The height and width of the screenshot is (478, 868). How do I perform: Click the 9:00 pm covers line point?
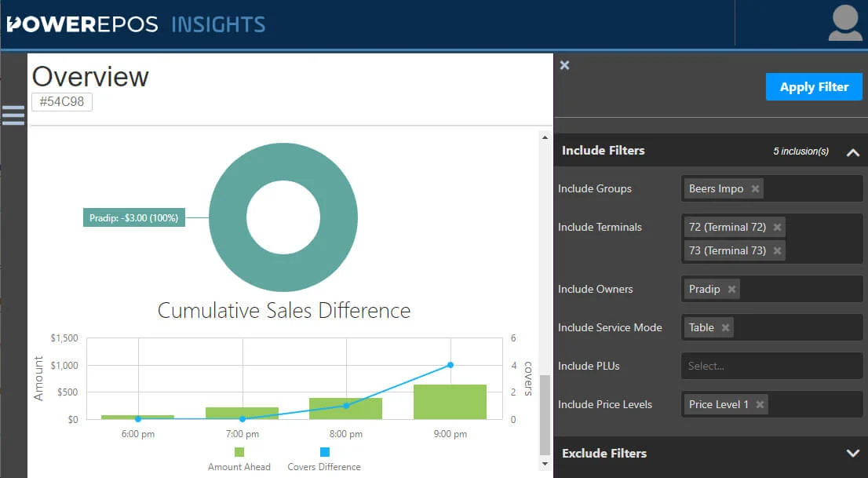[x=450, y=365]
